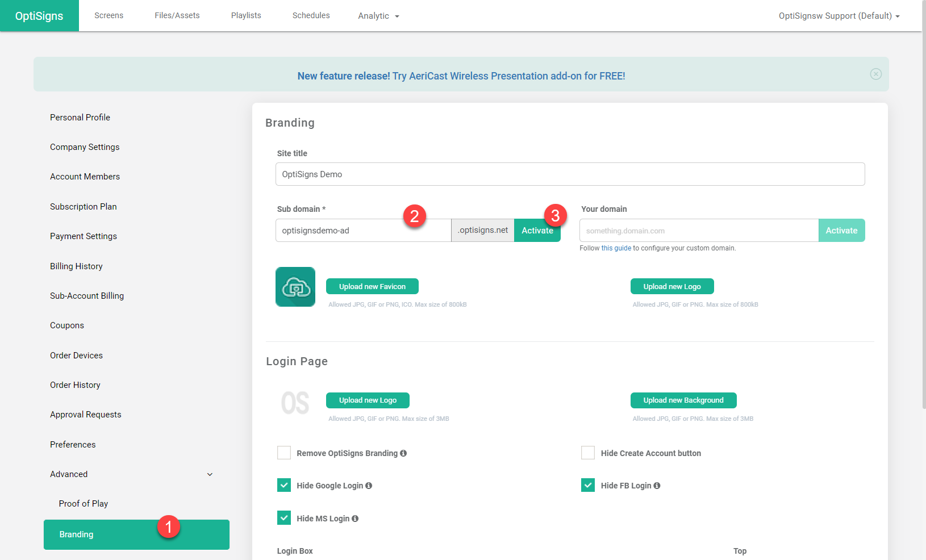Open Subscription Plan page

[x=84, y=207]
